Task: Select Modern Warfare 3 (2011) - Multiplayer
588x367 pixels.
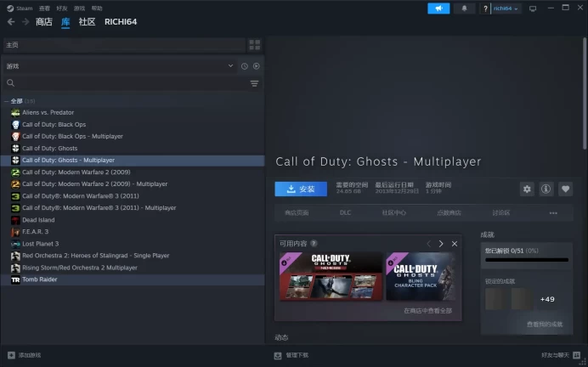Action: click(99, 207)
